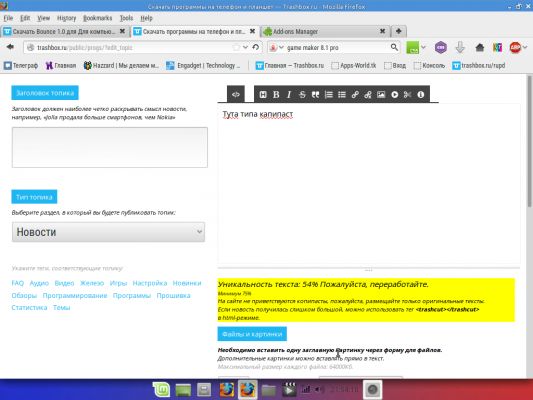Open the Новости topic type dropdown

pos(108,232)
